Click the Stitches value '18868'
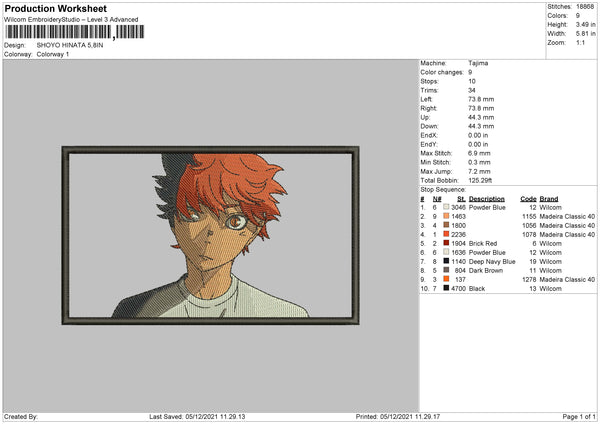The width and height of the screenshot is (600, 424). click(585, 7)
